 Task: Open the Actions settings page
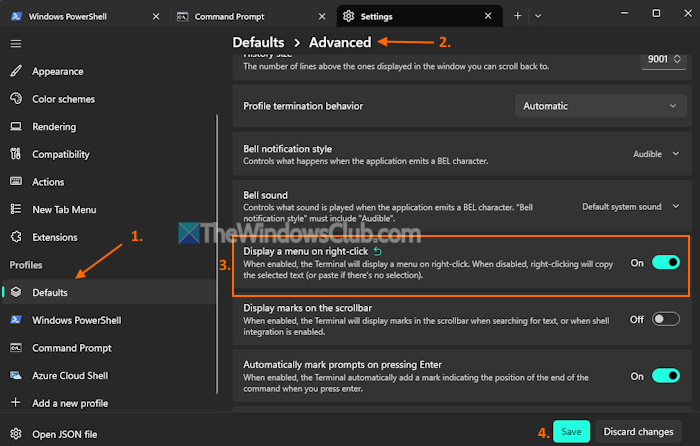pyautogui.click(x=109, y=182)
